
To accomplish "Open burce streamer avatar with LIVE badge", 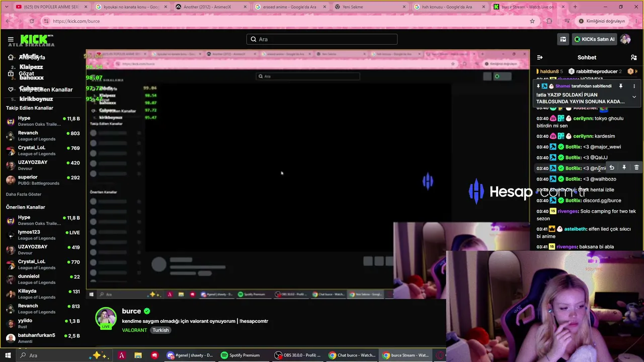I will point(106,318).
